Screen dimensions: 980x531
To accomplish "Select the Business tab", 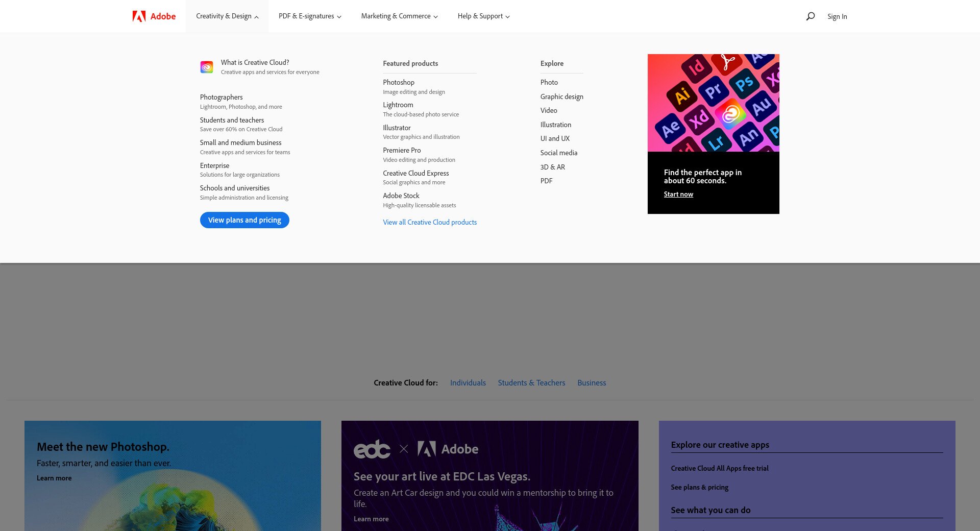I will 592,383.
